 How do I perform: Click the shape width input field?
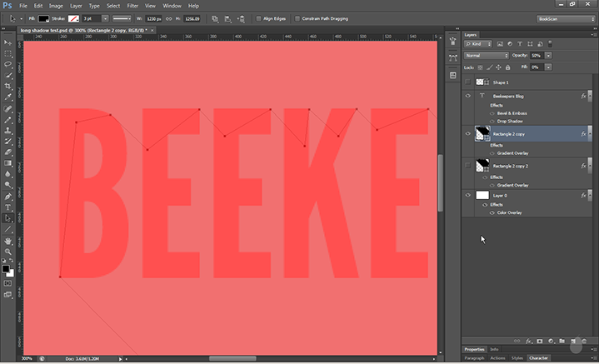coord(153,17)
